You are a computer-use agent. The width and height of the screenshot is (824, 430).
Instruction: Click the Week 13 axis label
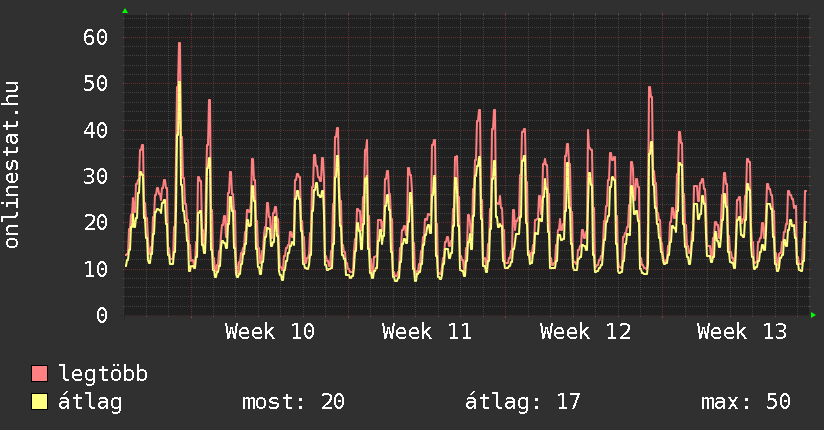pos(742,332)
